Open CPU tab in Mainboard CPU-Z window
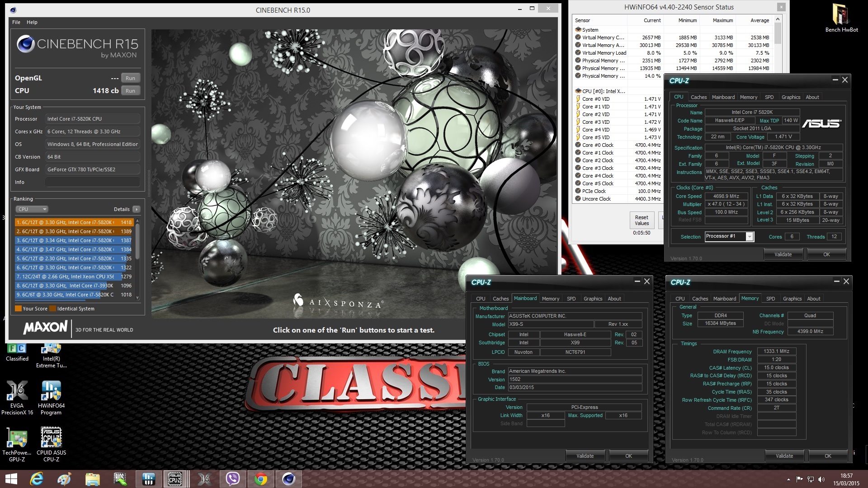 pos(481,299)
